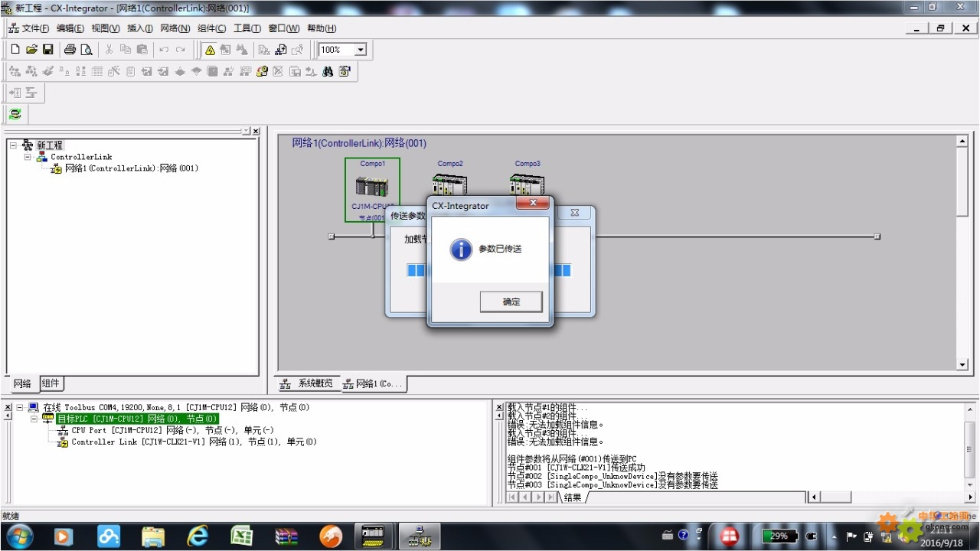Open the 网络(N) menu
980x551 pixels.
point(175,28)
